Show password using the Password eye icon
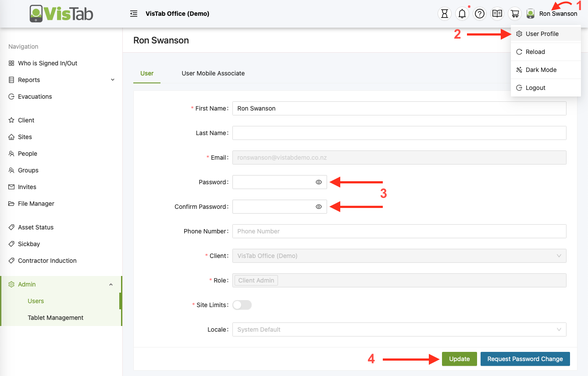Image resolution: width=588 pixels, height=376 pixels. click(x=319, y=182)
